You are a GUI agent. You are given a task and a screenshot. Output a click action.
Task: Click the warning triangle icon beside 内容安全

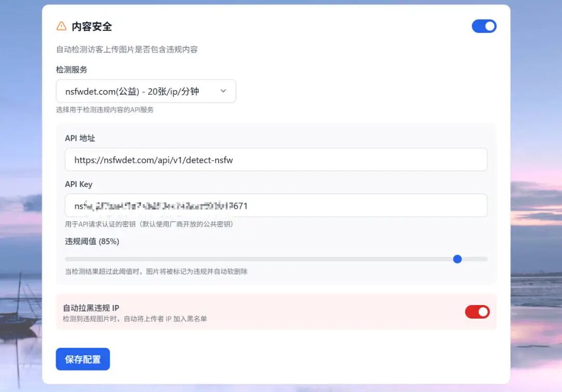click(x=61, y=26)
